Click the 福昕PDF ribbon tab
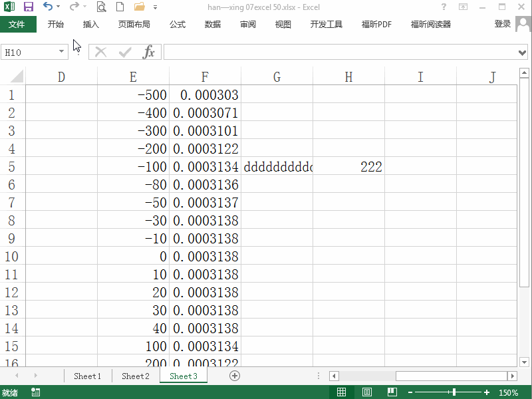 click(376, 24)
